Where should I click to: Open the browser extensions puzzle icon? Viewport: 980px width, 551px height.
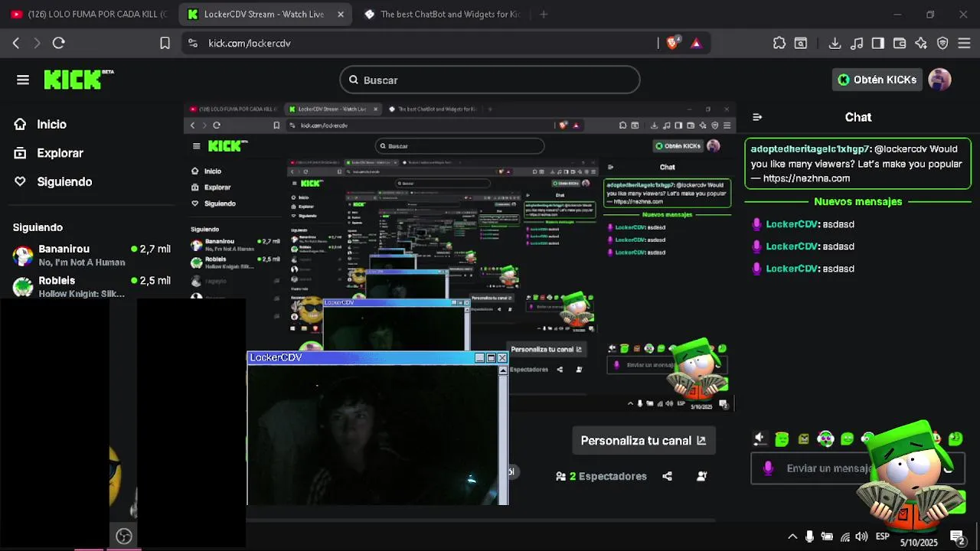[779, 44]
